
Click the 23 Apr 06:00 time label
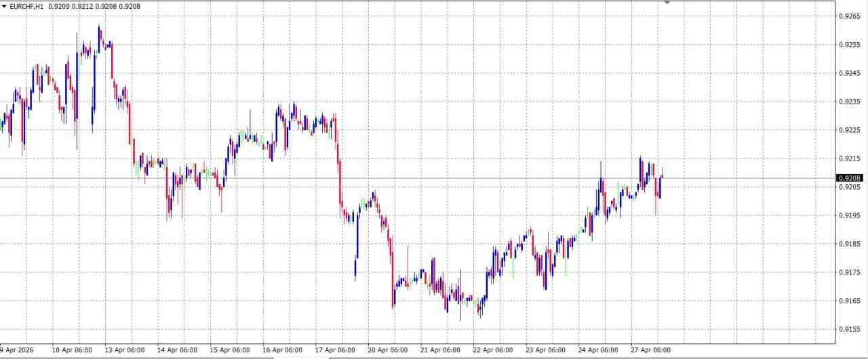tap(545, 350)
